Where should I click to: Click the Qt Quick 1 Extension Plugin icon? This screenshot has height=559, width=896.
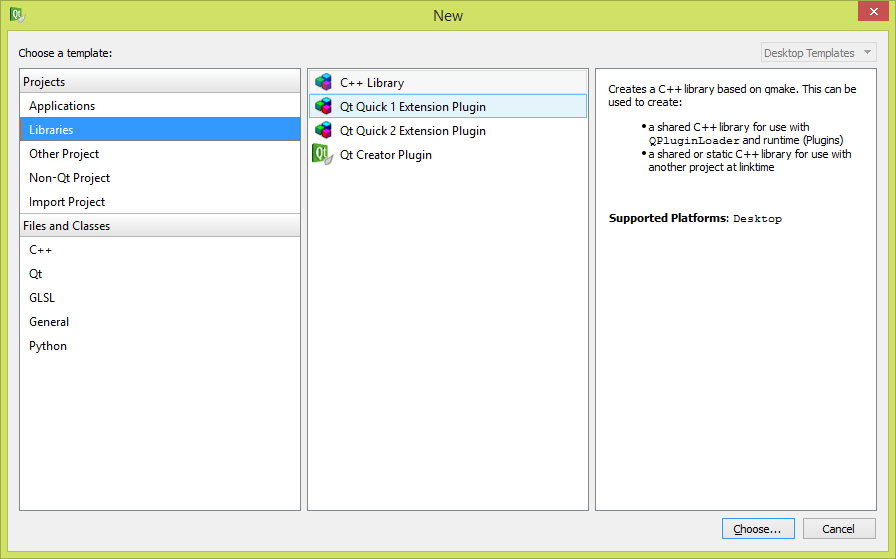click(x=323, y=106)
